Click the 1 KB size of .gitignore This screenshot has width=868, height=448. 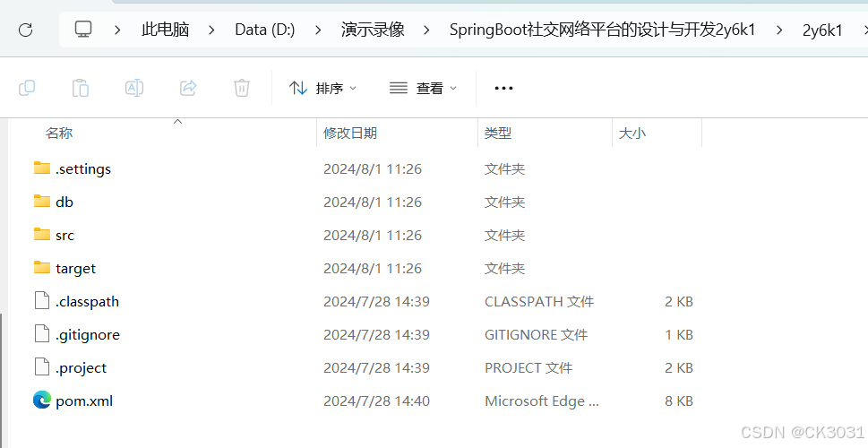679,335
